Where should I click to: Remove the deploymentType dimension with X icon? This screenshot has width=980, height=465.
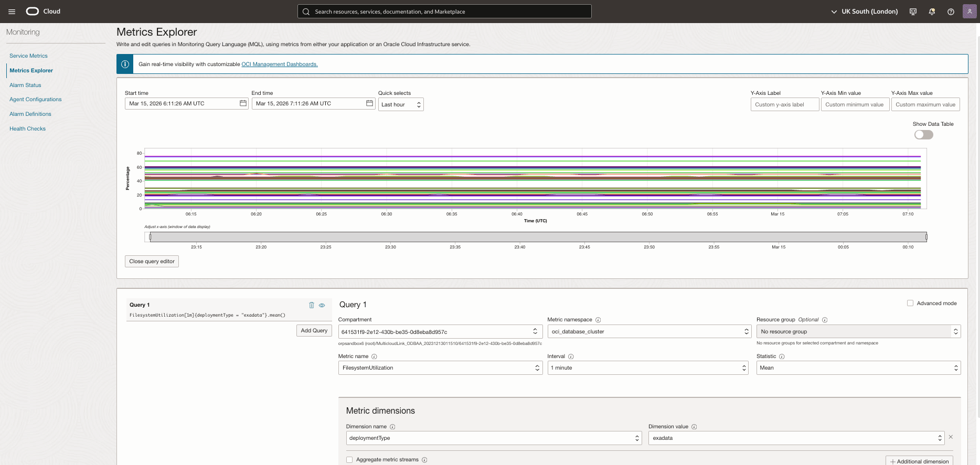[951, 437]
